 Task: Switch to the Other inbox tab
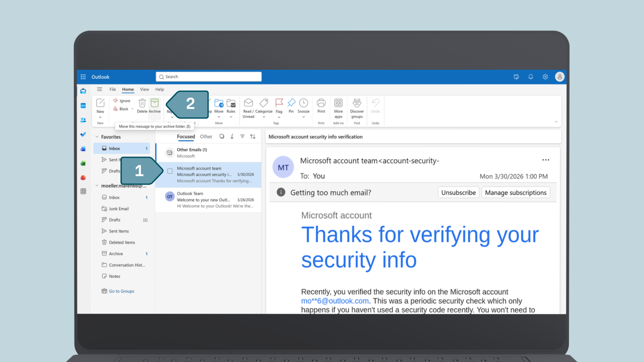click(x=206, y=137)
